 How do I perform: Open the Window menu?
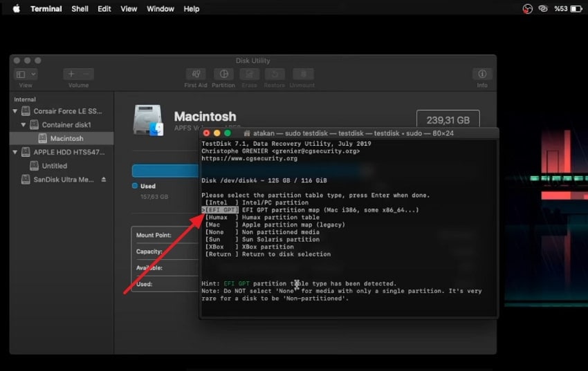pyautogui.click(x=160, y=8)
